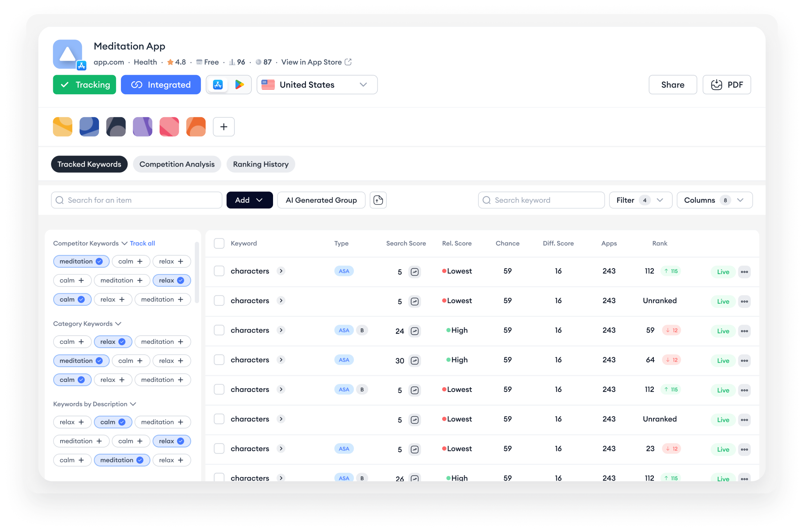
Task: Select the purple competitor app thumbnail
Action: 142,127
